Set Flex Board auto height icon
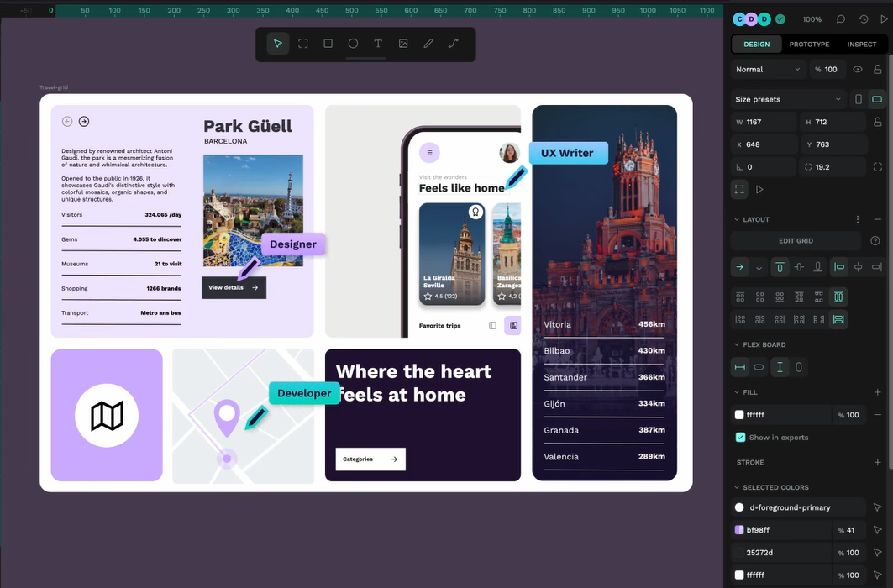 click(x=799, y=368)
